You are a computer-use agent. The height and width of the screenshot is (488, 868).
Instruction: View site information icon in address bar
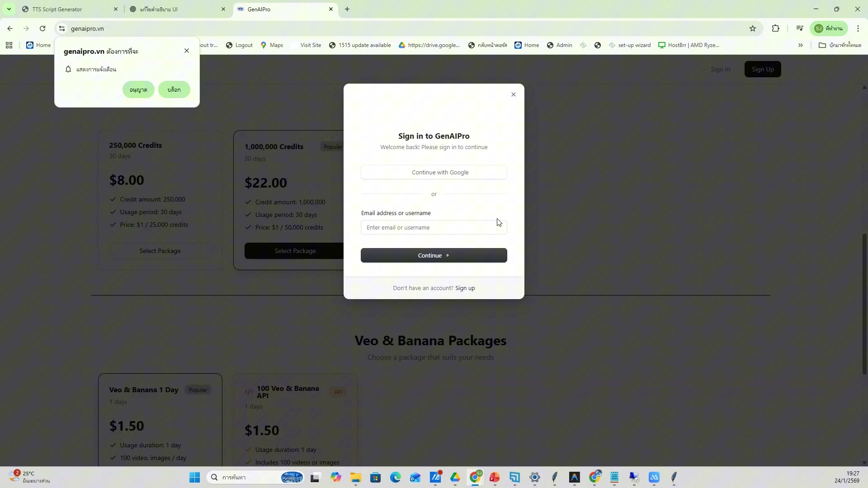pyautogui.click(x=62, y=28)
